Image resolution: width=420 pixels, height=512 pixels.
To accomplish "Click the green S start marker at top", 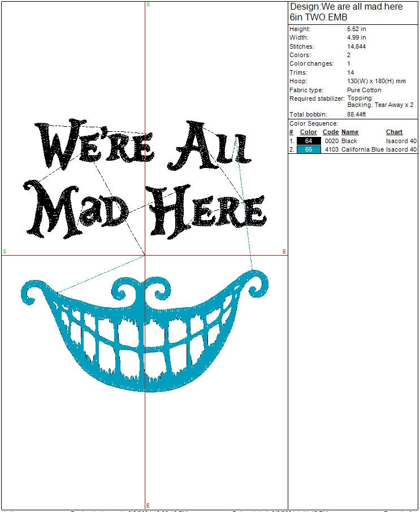I will (148, 4).
